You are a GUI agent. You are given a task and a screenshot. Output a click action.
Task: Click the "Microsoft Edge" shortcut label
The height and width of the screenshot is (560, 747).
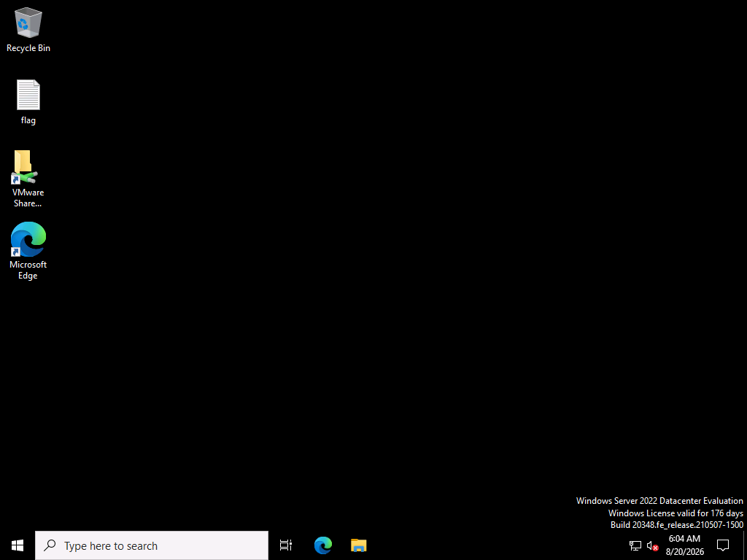click(28, 270)
